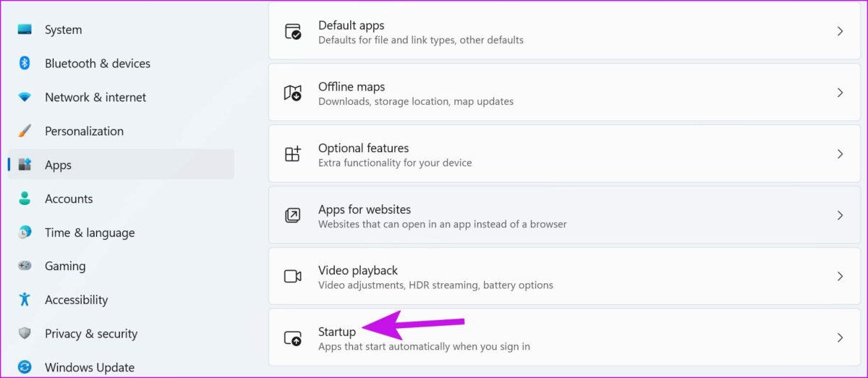
Task: Click the Video playback camera icon
Action: 292,277
